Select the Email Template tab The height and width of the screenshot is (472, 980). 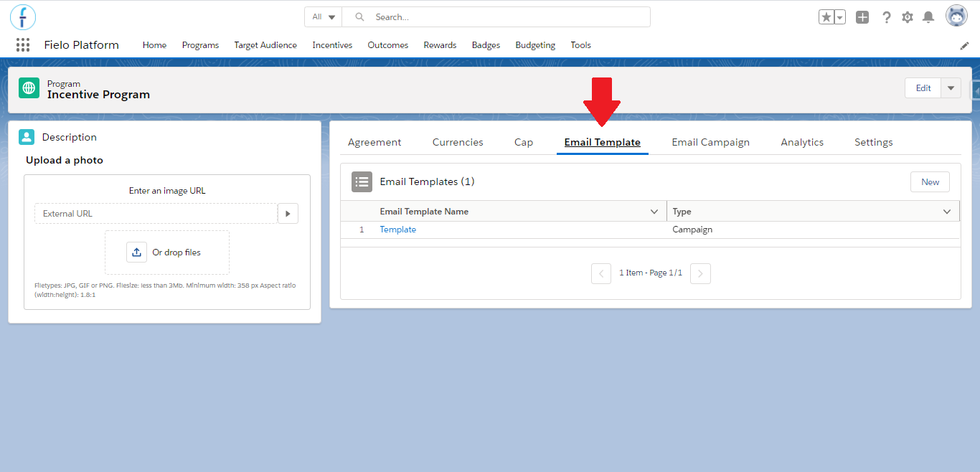603,142
